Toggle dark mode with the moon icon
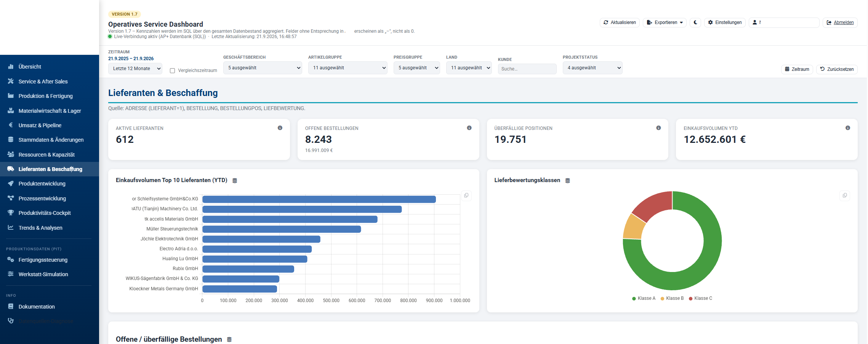Image resolution: width=868 pixels, height=344 pixels. [695, 22]
